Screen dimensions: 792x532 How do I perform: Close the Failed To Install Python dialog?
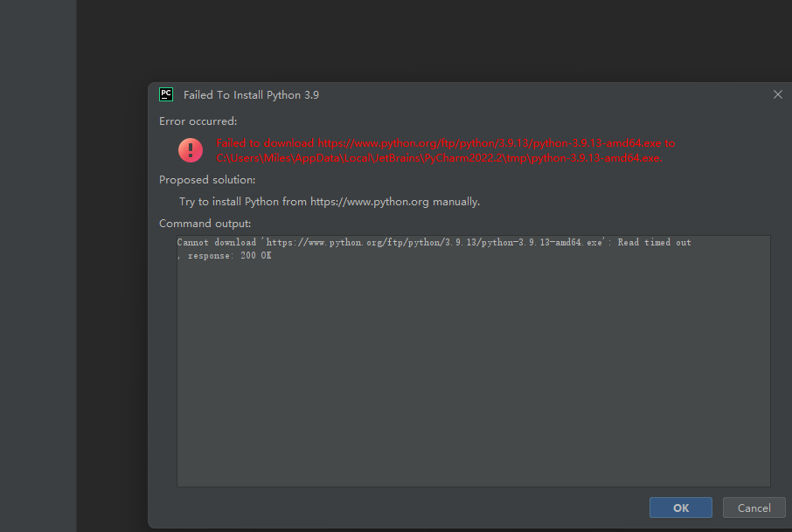click(778, 94)
